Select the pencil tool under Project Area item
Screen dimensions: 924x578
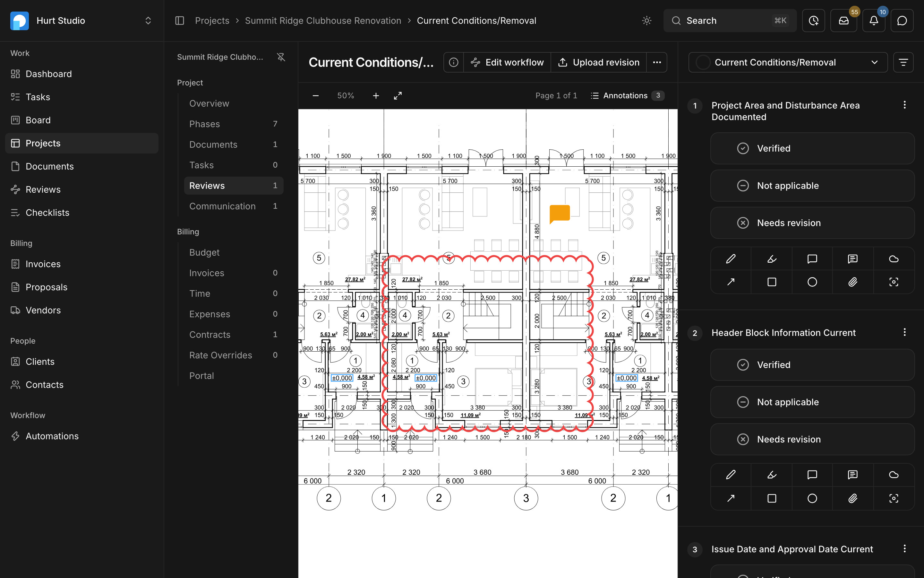click(x=731, y=259)
